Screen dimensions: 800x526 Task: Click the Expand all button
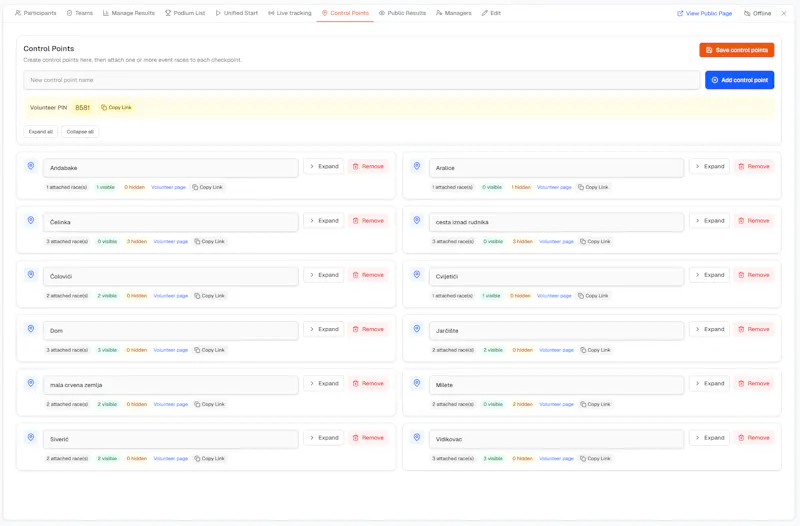click(40, 132)
